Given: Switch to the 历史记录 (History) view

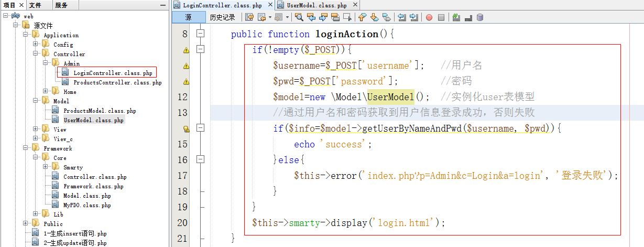Looking at the screenshot, I should pyautogui.click(x=222, y=17).
